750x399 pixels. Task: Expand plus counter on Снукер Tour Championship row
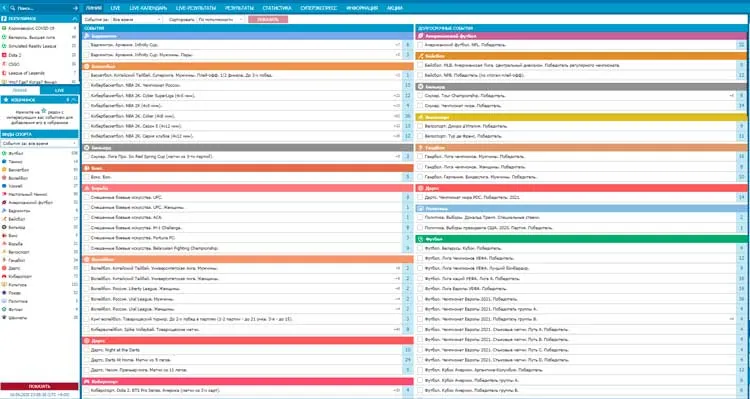pos(731,96)
